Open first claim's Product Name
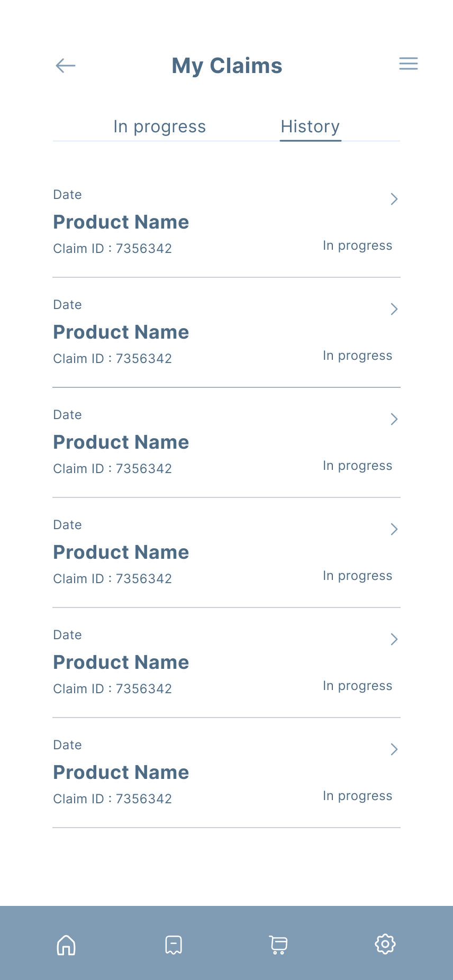This screenshot has height=980, width=453. [121, 222]
